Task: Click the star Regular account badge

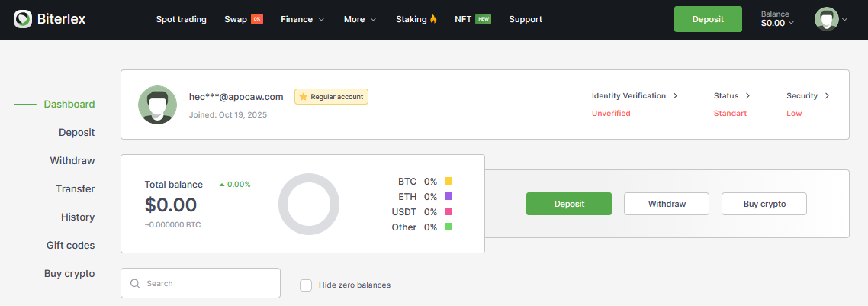Action: point(331,97)
